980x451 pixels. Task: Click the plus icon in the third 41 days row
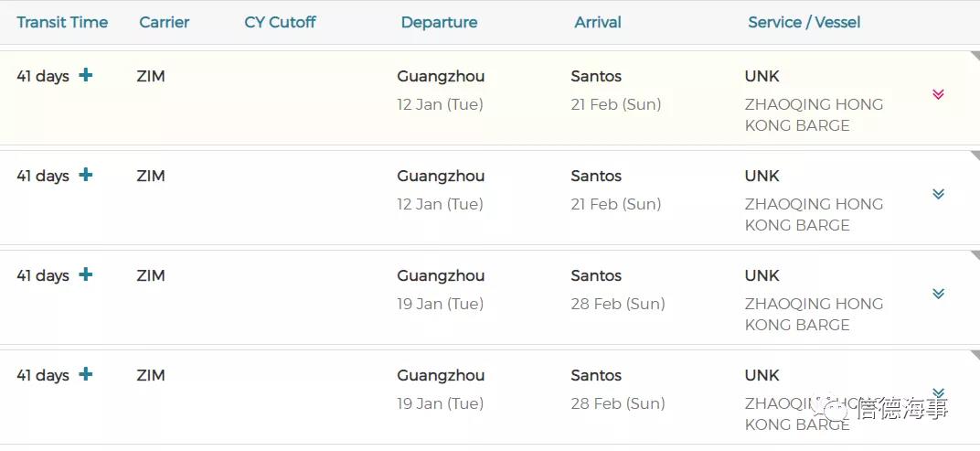click(x=85, y=274)
